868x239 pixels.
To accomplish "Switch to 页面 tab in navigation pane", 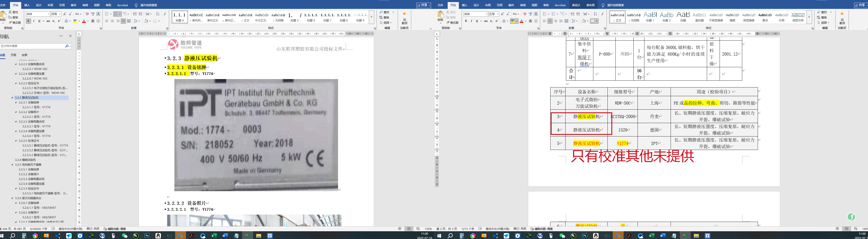I will 13,55.
